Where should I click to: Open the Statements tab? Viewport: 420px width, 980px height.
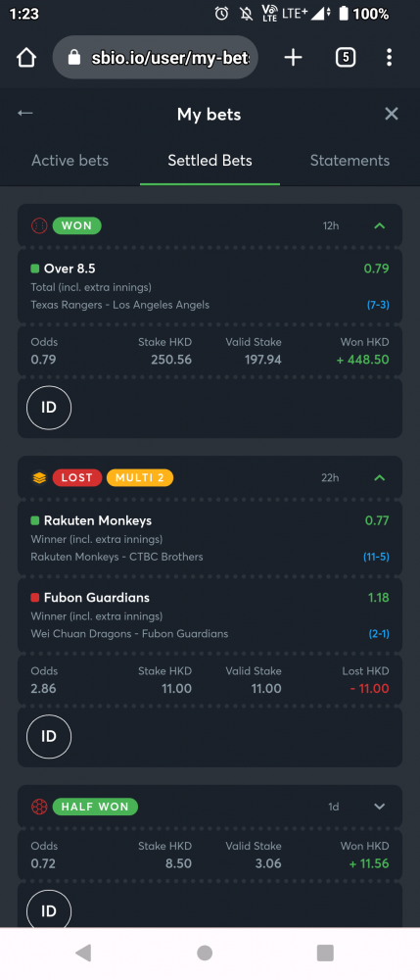(x=350, y=161)
